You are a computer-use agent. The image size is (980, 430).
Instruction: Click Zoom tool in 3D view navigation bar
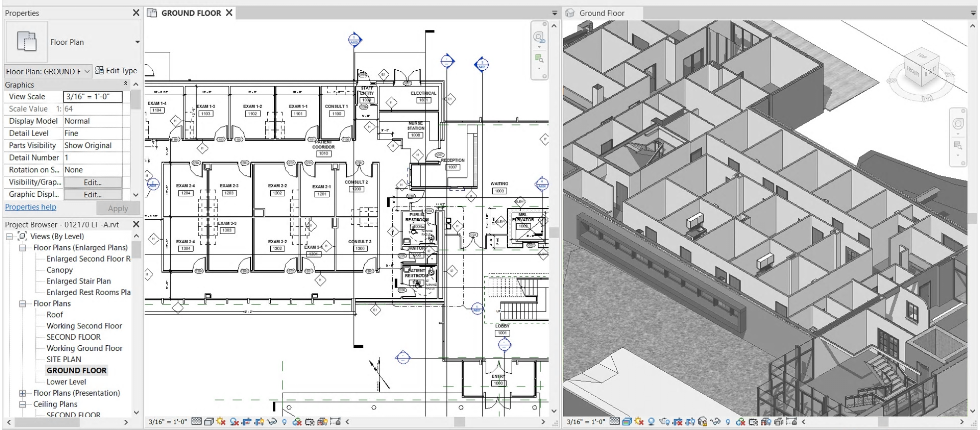(958, 145)
